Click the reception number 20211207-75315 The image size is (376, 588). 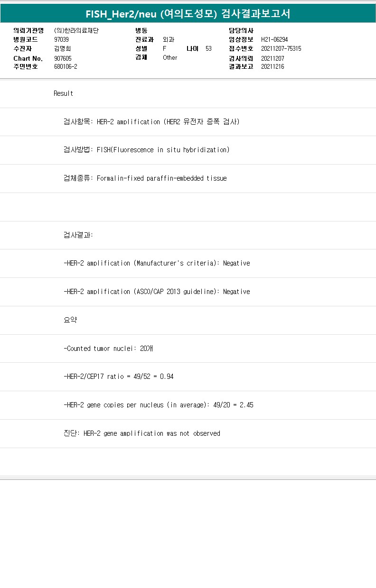(x=281, y=48)
